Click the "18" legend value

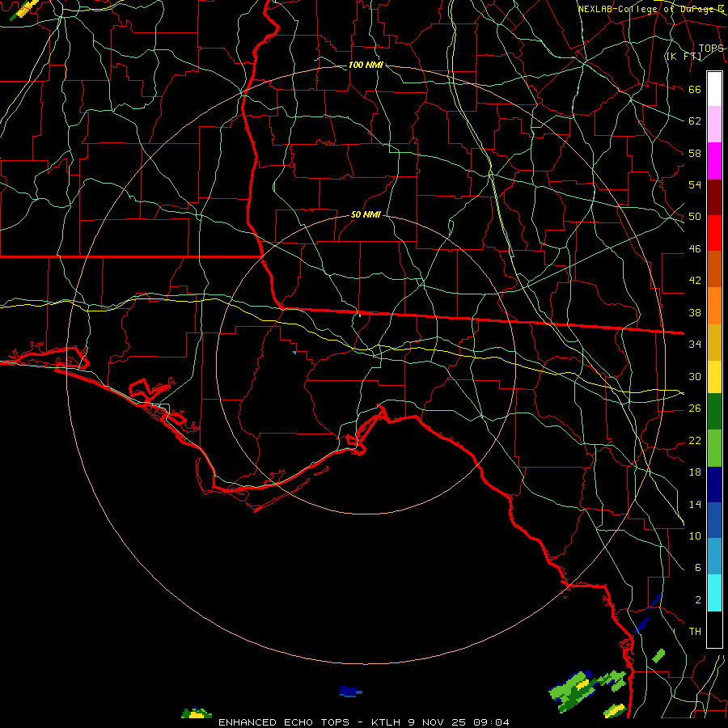pyautogui.click(x=695, y=472)
